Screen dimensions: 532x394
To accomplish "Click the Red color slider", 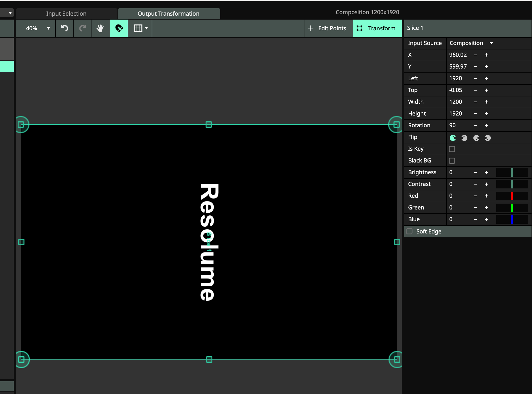I will (512, 196).
